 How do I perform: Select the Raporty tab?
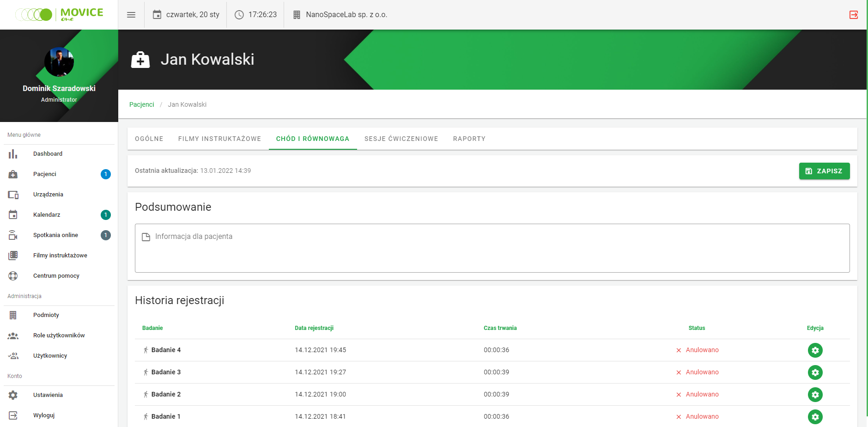[469, 139]
